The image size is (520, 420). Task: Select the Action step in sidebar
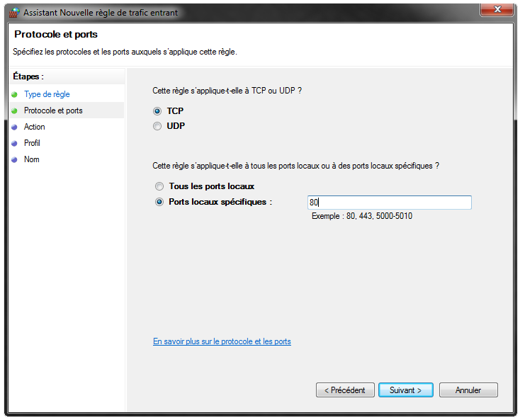click(34, 127)
